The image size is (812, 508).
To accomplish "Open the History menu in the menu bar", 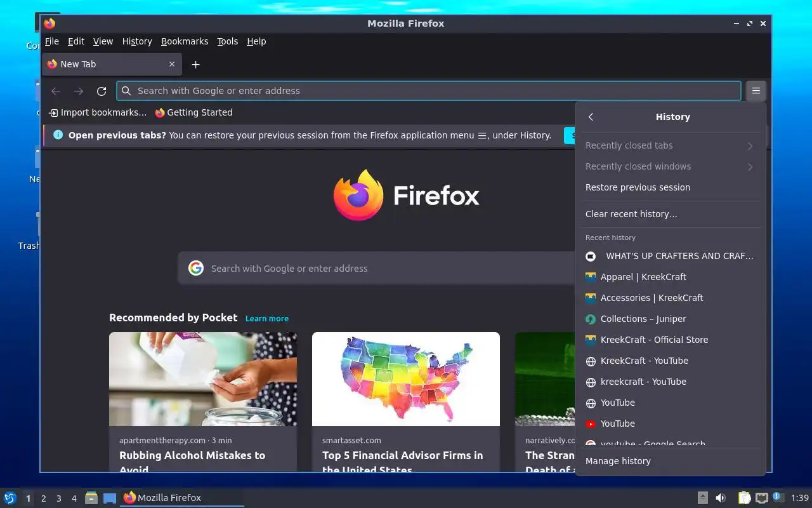I will point(137,41).
